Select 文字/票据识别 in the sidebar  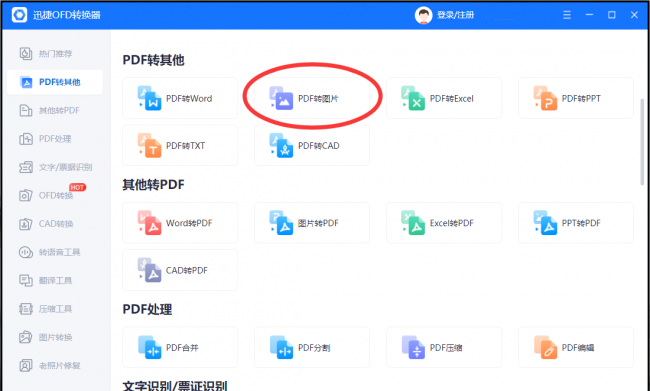pos(55,167)
